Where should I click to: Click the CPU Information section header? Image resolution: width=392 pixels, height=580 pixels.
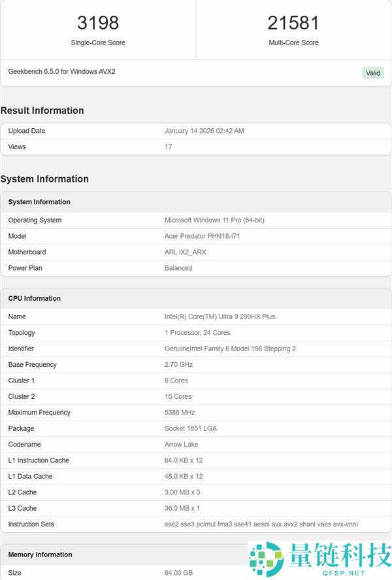point(34,298)
